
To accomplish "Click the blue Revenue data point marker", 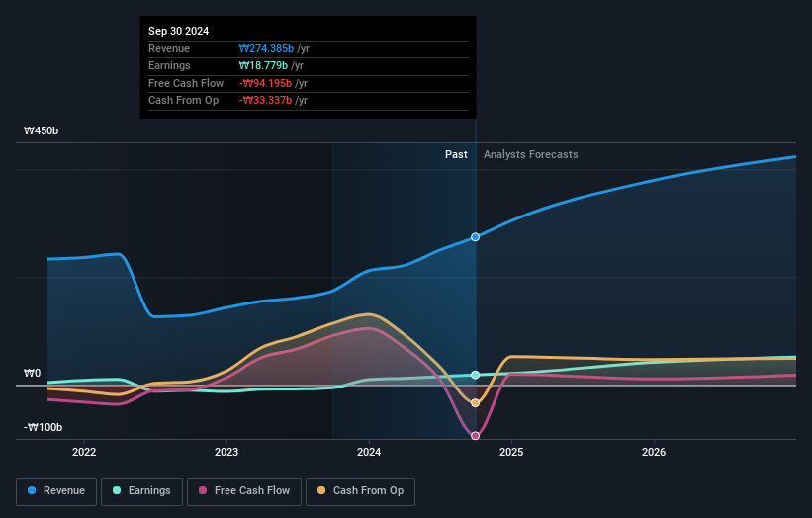I will click(x=475, y=237).
